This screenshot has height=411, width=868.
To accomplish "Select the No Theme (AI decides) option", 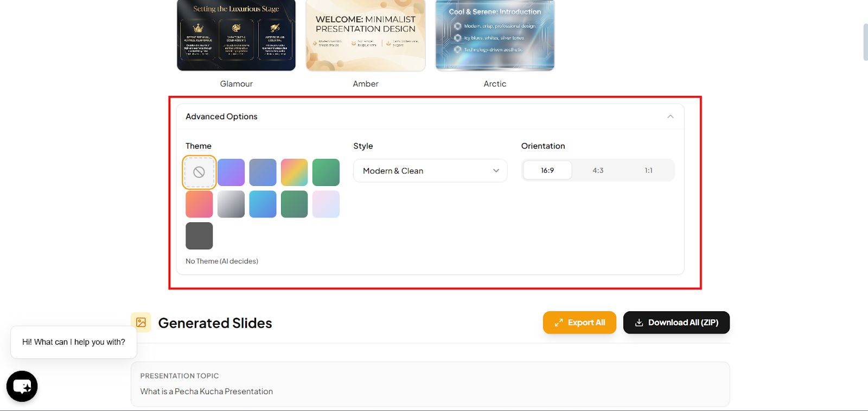I will click(x=199, y=172).
